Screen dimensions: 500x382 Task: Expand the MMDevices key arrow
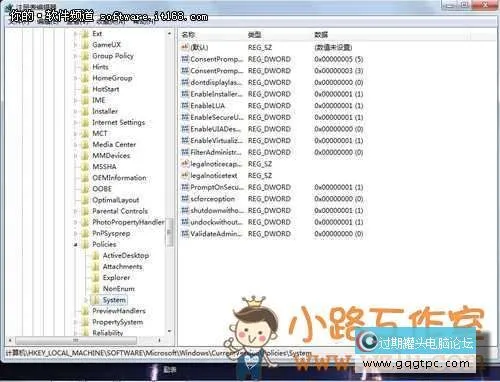76,156
